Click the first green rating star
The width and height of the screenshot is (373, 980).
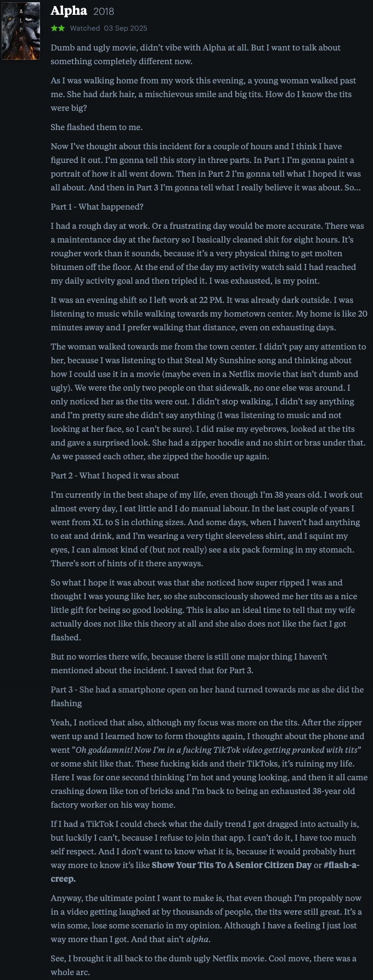point(54,28)
